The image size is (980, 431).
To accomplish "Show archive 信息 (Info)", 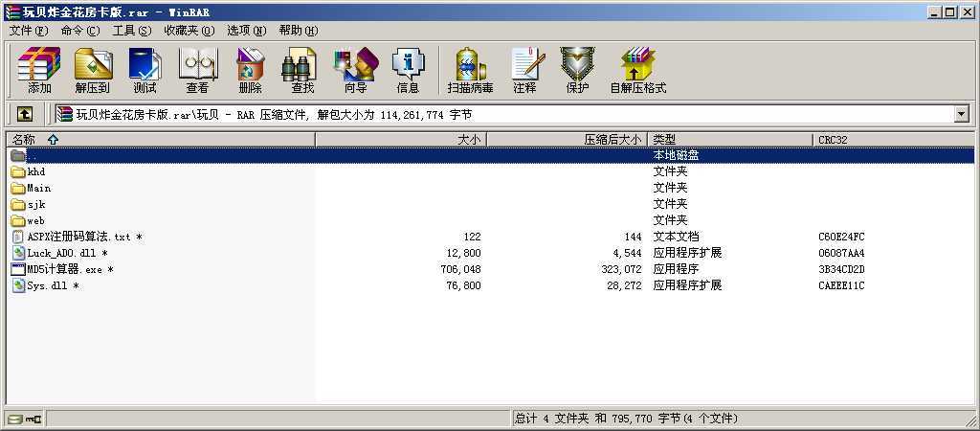I will click(x=408, y=70).
